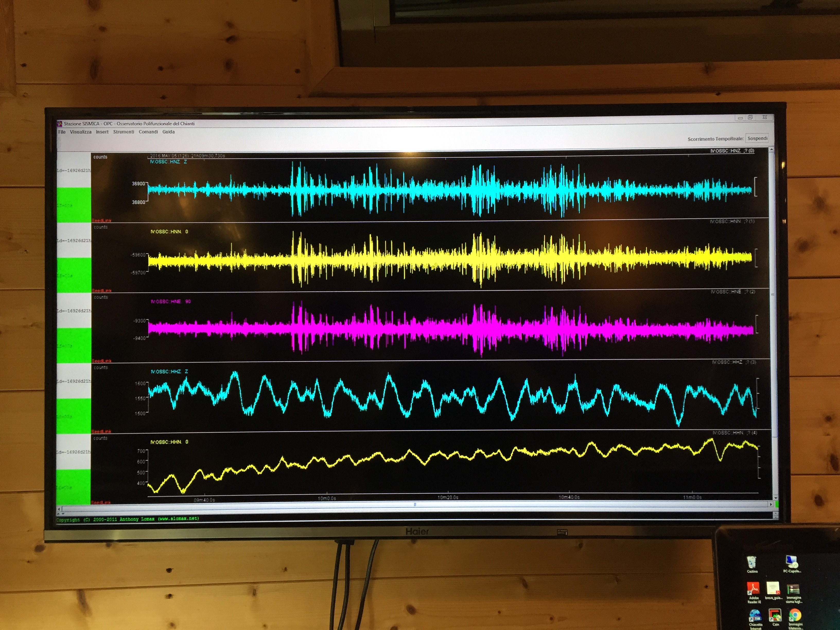The image size is (840, 630).
Task: Click the seismic app icon in title bar
Action: 60,124
